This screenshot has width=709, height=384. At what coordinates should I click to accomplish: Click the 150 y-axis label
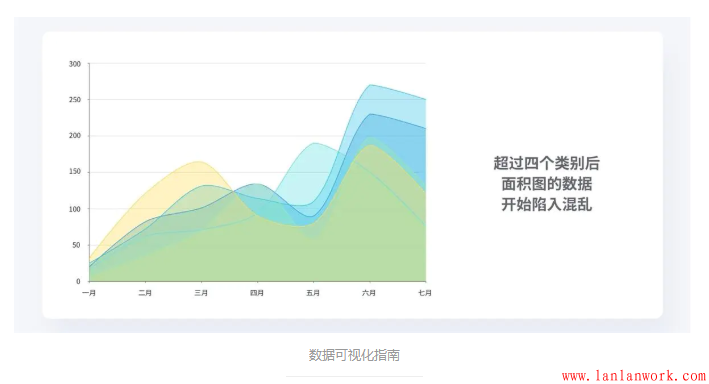click(75, 171)
